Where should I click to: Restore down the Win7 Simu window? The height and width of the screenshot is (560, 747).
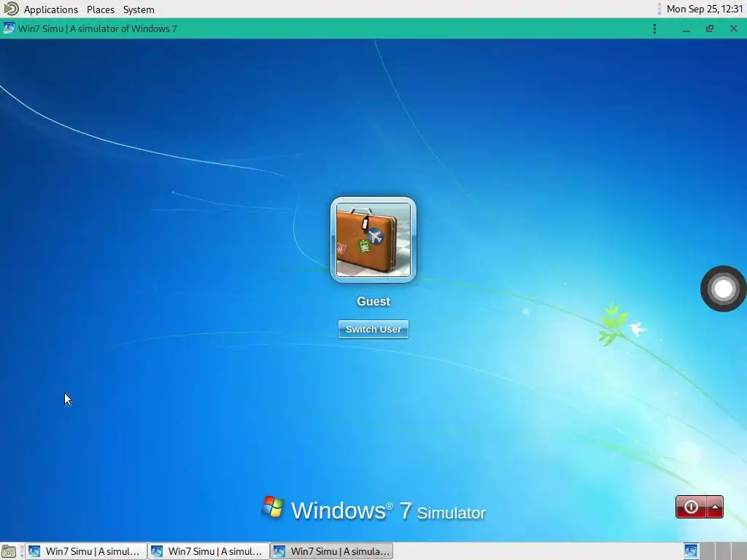click(x=710, y=28)
